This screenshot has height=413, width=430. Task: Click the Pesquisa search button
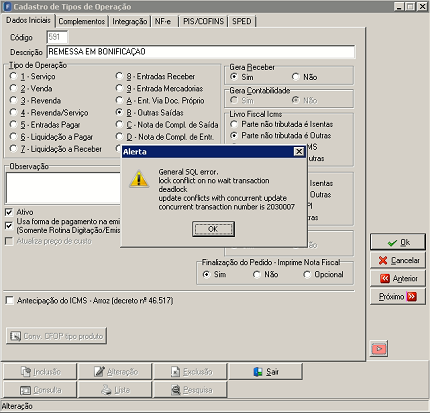click(x=191, y=390)
